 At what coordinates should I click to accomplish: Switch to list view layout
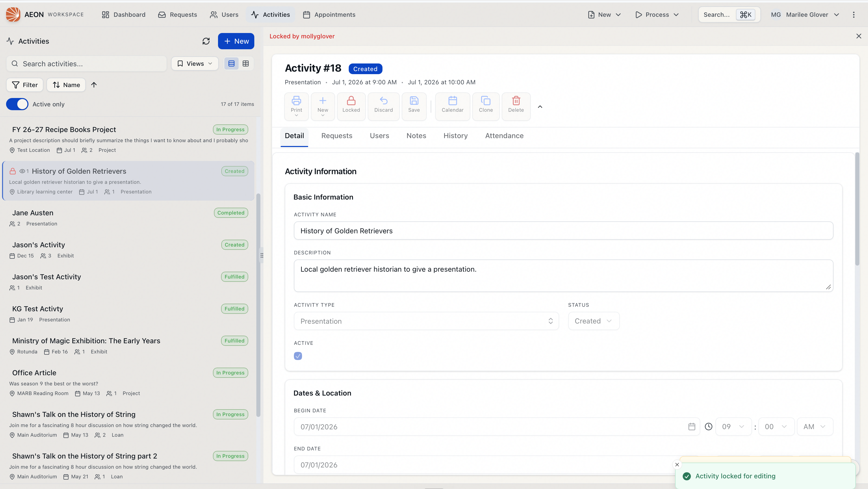pyautogui.click(x=231, y=64)
